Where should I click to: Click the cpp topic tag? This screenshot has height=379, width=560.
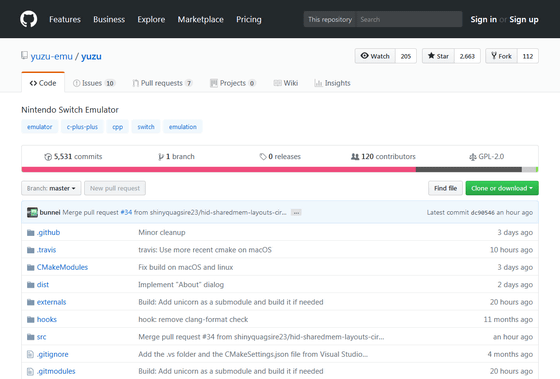point(118,127)
